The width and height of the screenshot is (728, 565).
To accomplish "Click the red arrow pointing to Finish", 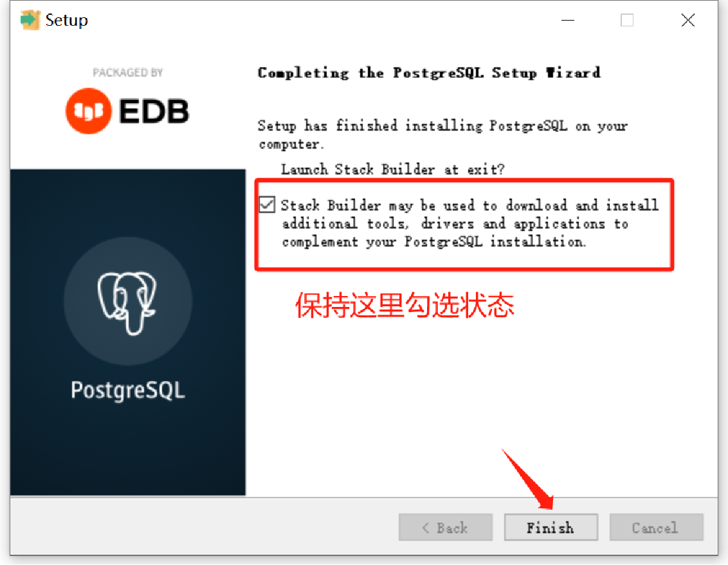I will 528,479.
